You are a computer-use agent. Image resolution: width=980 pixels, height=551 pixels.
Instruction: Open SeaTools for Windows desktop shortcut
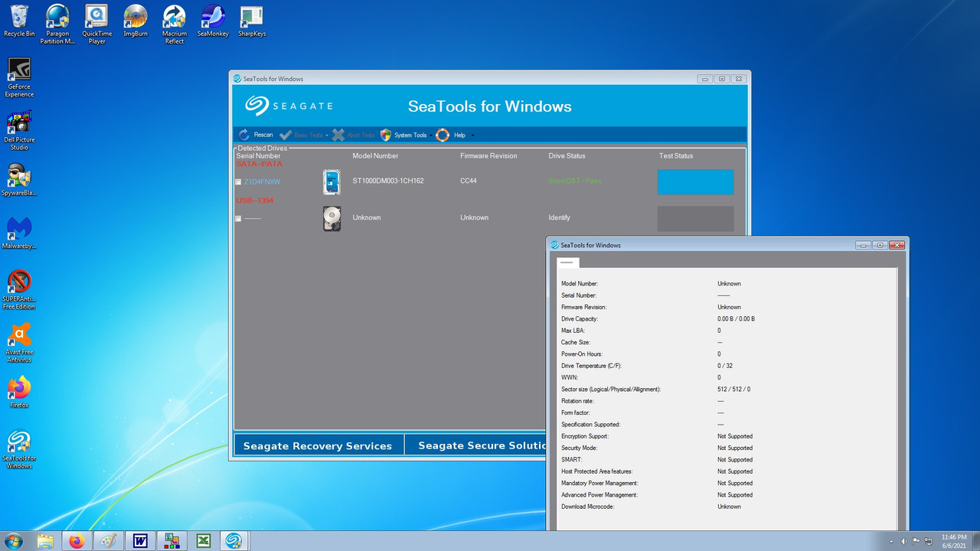(19, 449)
